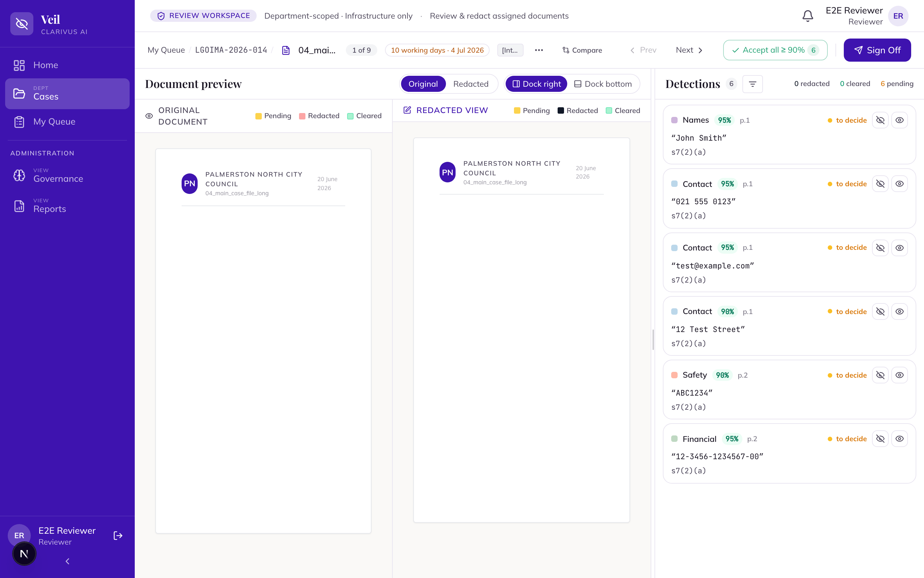The height and width of the screenshot is (578, 924).
Task: Click the [Int... classification tag
Action: click(x=510, y=50)
